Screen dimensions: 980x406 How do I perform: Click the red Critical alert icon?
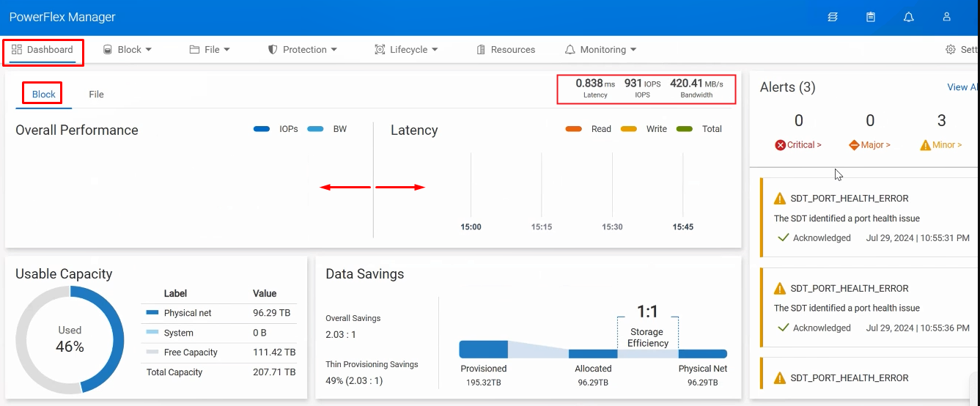point(781,145)
